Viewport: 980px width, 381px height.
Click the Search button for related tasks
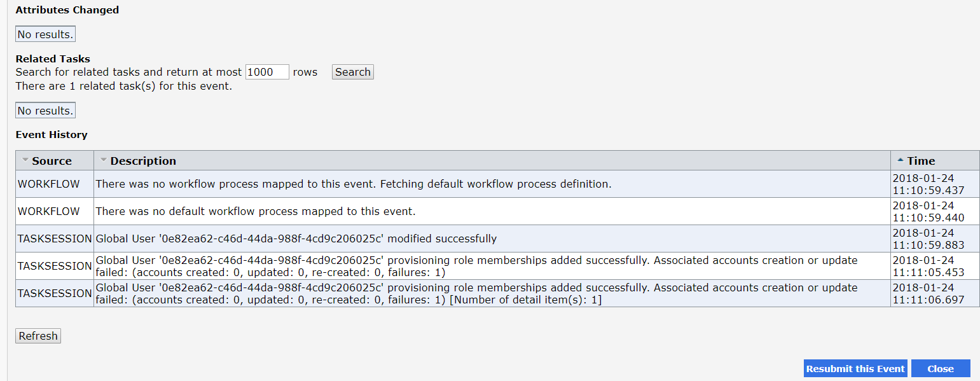click(353, 72)
